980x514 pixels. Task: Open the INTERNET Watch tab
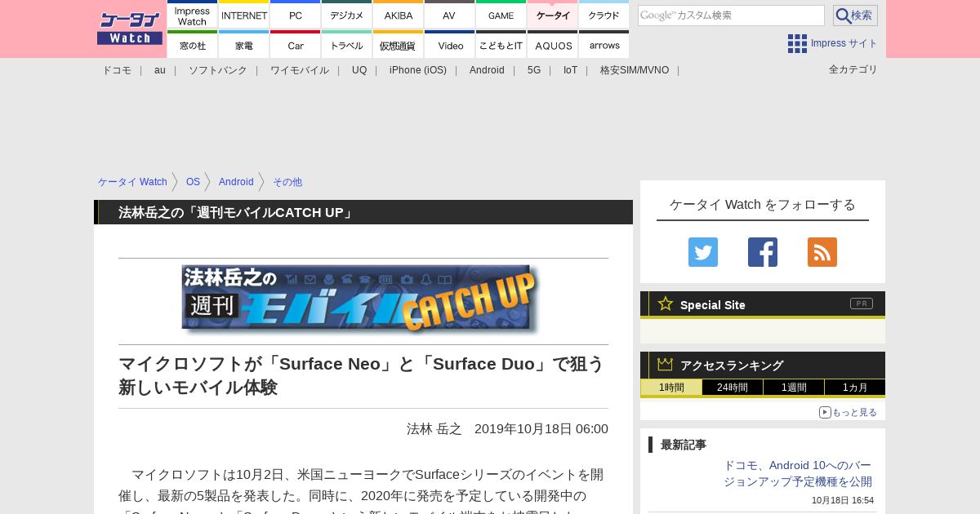pyautogui.click(x=244, y=15)
